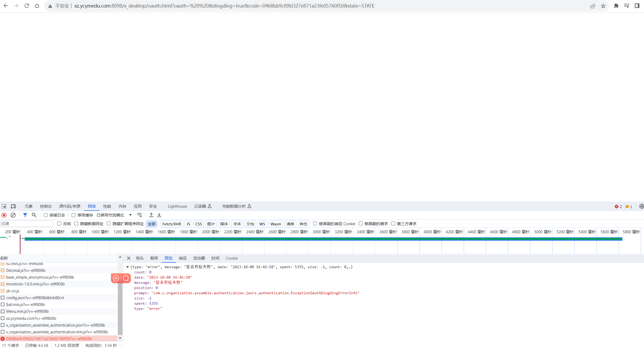Viewport: 644px width, 350px height.
Task: Collapse the JSON response object triangle
Action: (128, 267)
